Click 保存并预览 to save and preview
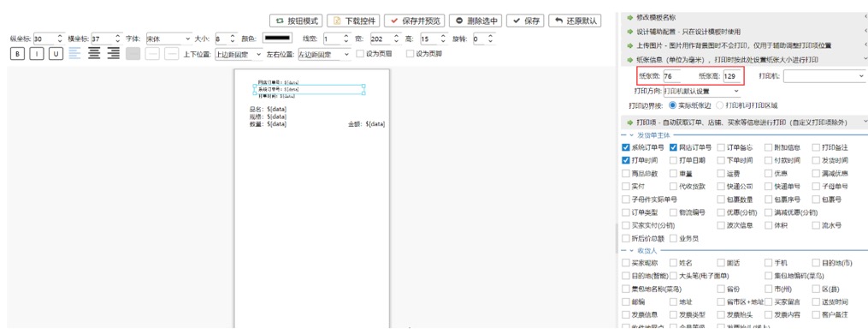The height and width of the screenshot is (334, 868). pos(415,21)
